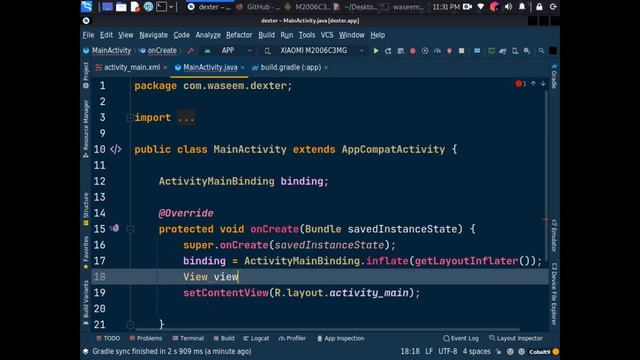
Task: Open the App Inspection tool window
Action: [x=341, y=338]
